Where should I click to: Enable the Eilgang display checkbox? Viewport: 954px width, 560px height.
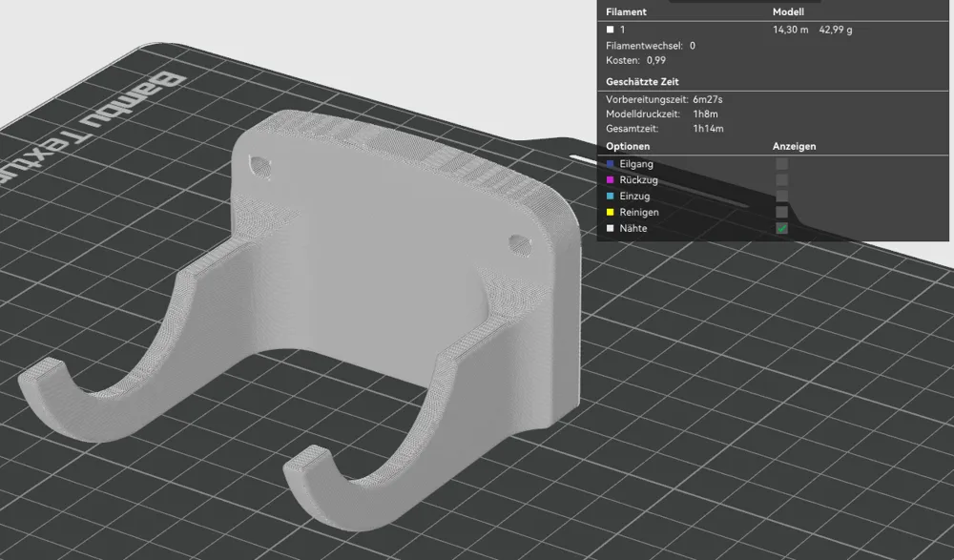782,164
